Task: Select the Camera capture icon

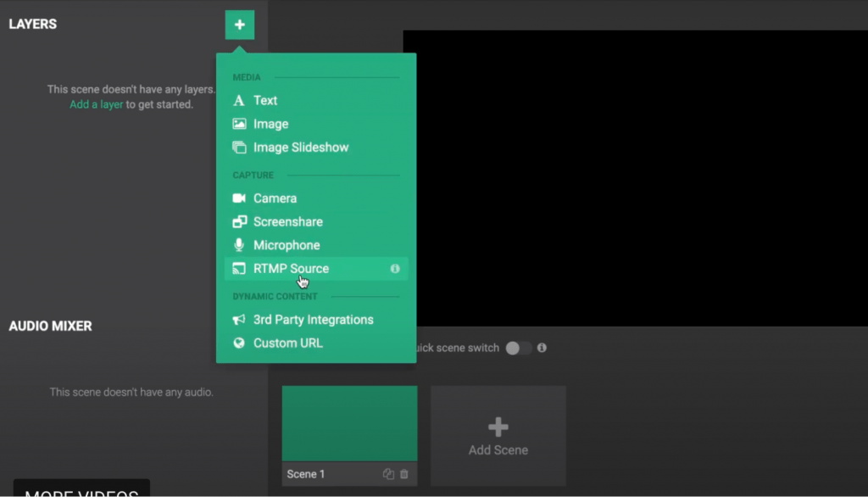Action: point(241,198)
